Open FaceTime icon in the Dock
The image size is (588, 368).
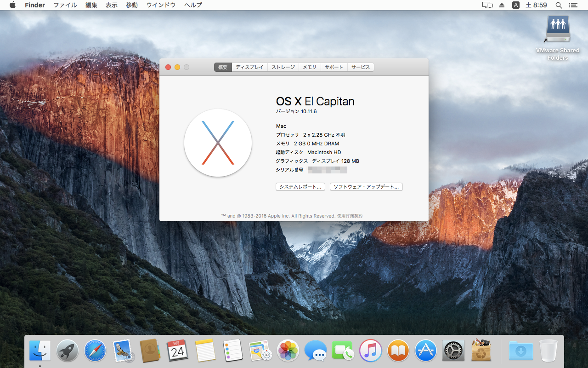(x=343, y=351)
